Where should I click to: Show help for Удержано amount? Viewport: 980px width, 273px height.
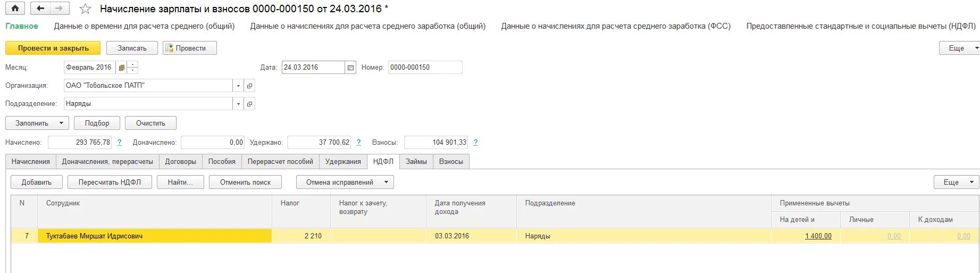[358, 142]
